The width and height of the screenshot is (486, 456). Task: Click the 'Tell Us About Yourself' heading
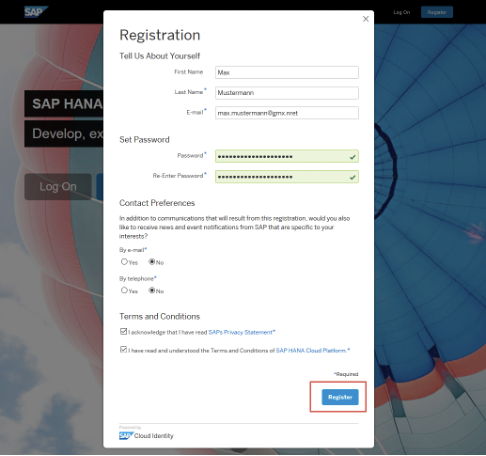coord(160,56)
